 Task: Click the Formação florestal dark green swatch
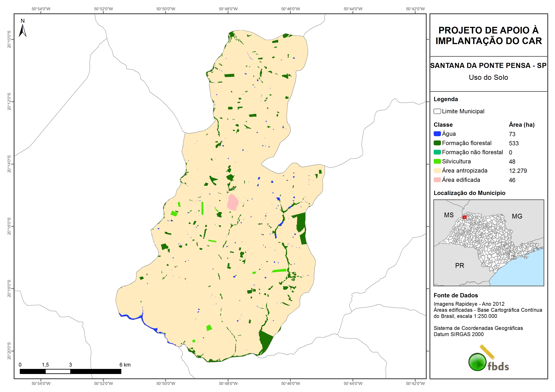pos(437,143)
